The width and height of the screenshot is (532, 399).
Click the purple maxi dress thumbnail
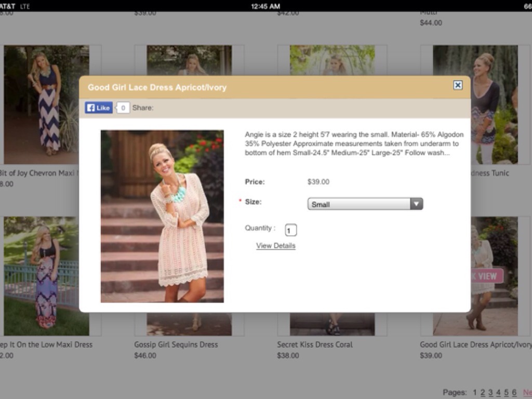pos(46,275)
